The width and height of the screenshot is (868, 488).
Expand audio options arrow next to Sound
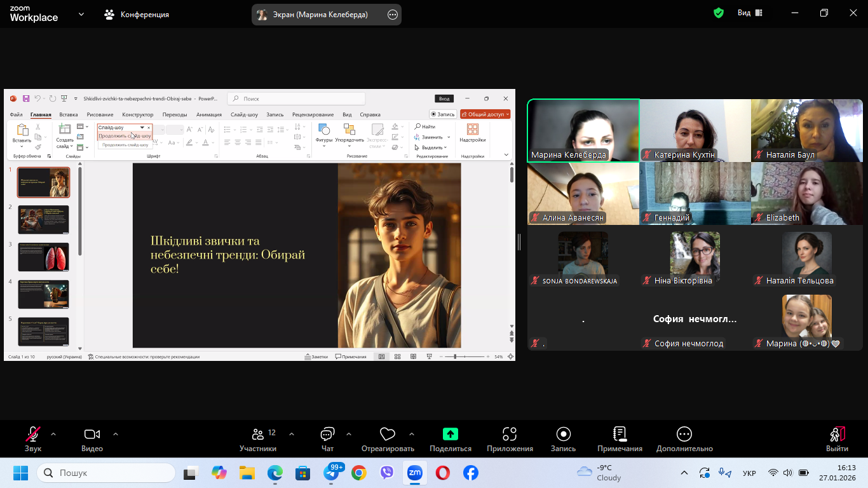(53, 435)
